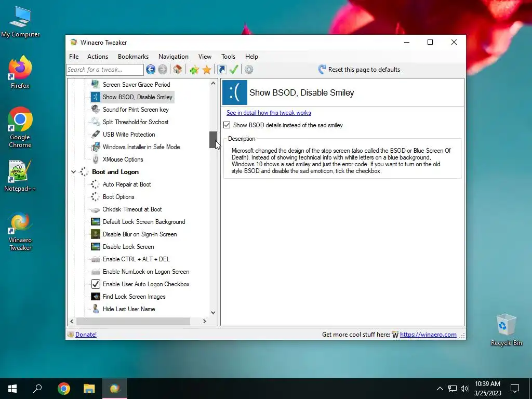
Task: Click the Disable Blur on Sign-in Screen icon
Action: pos(96,234)
